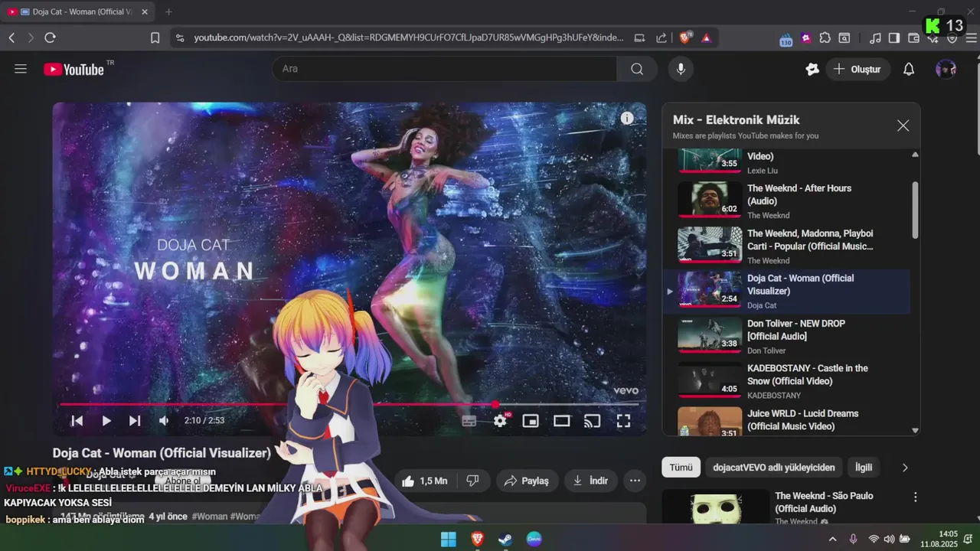Show more filter chips with arrow
Image resolution: width=980 pixels, height=551 pixels.
905,467
